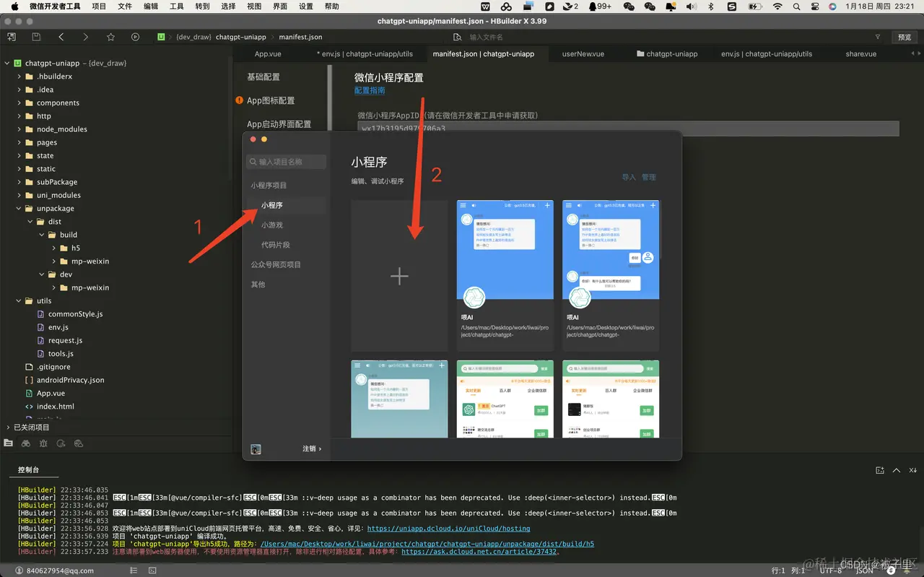Click the 管理 link in dialog

tap(649, 177)
